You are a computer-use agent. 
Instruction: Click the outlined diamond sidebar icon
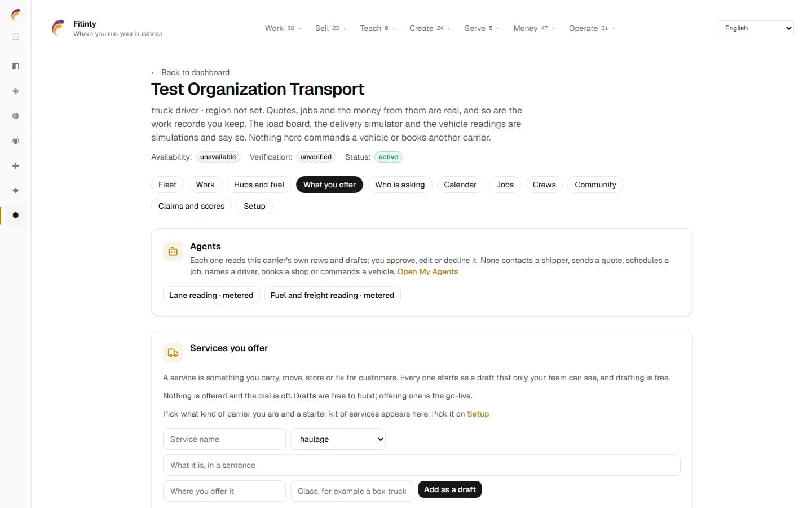click(x=16, y=91)
